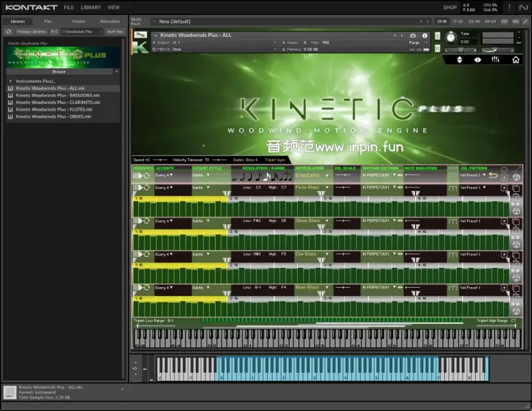The image size is (532, 411).
Task: Open the STACCATO articulation dropdown
Action: point(312,175)
